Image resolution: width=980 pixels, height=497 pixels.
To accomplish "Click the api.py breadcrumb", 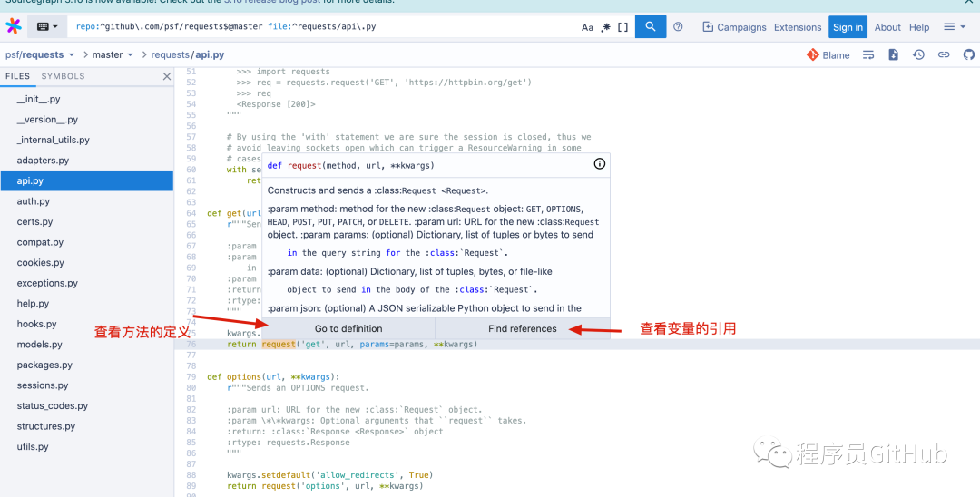I will 210,55.
